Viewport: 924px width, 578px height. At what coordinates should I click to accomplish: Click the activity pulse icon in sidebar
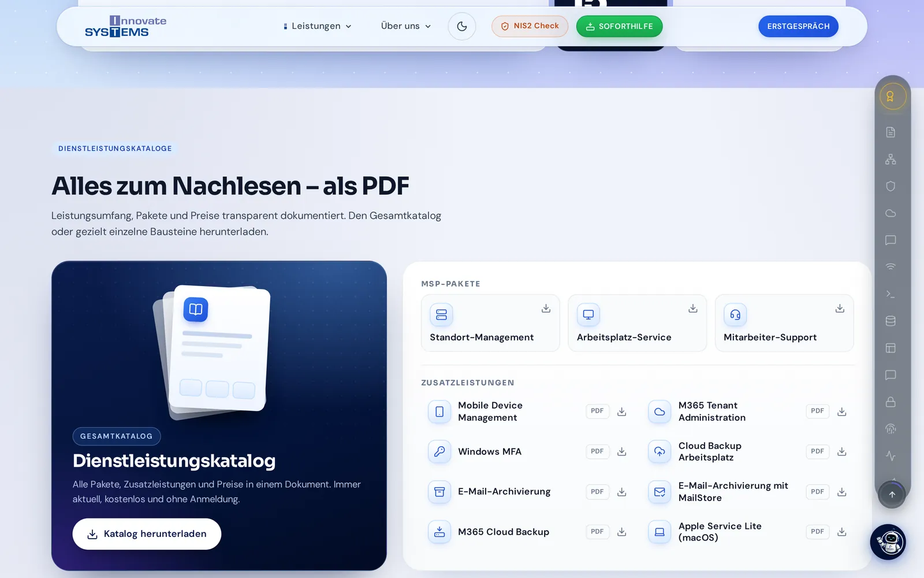(891, 455)
